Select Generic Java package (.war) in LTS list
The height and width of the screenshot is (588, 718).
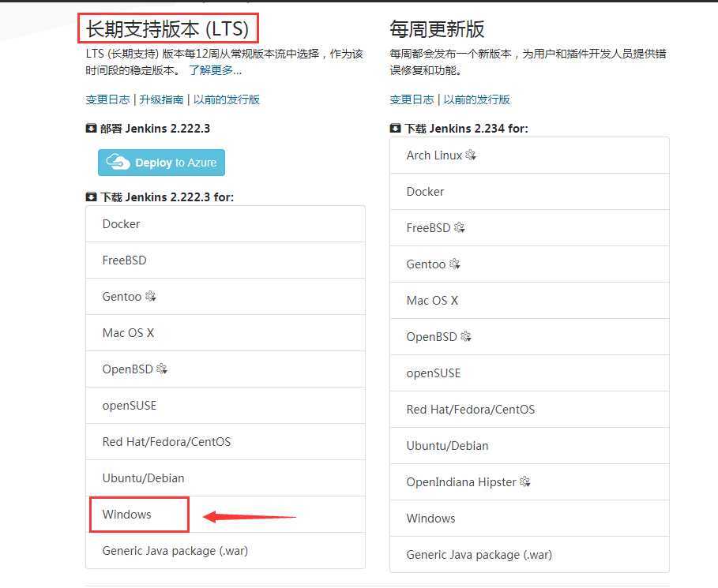225,550
